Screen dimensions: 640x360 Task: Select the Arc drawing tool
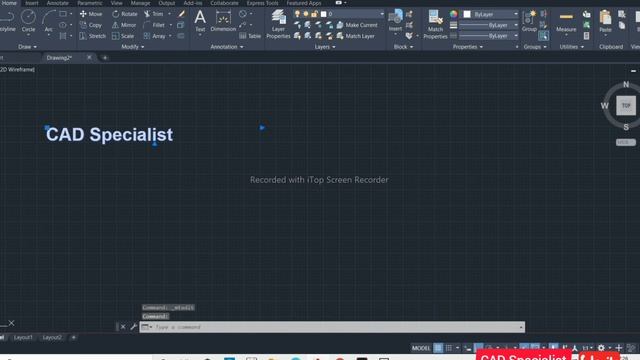pyautogui.click(x=49, y=21)
